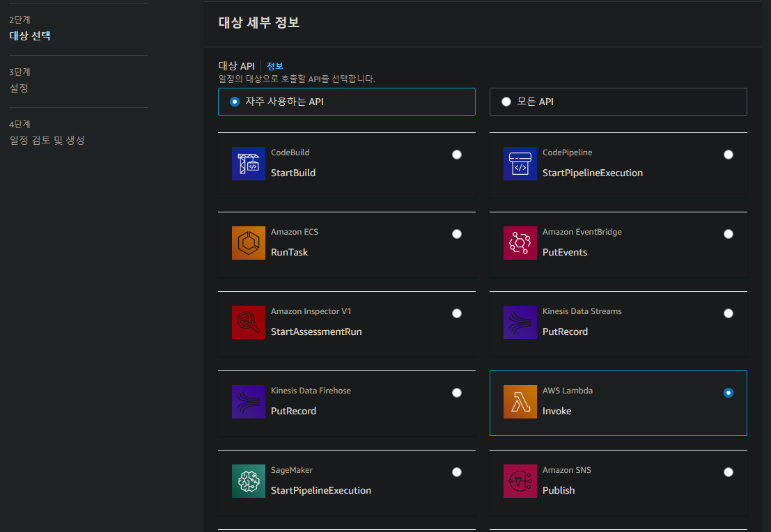Choose Amazon SNS Publish radio button
Screen dimensions: 771x532
pos(729,472)
